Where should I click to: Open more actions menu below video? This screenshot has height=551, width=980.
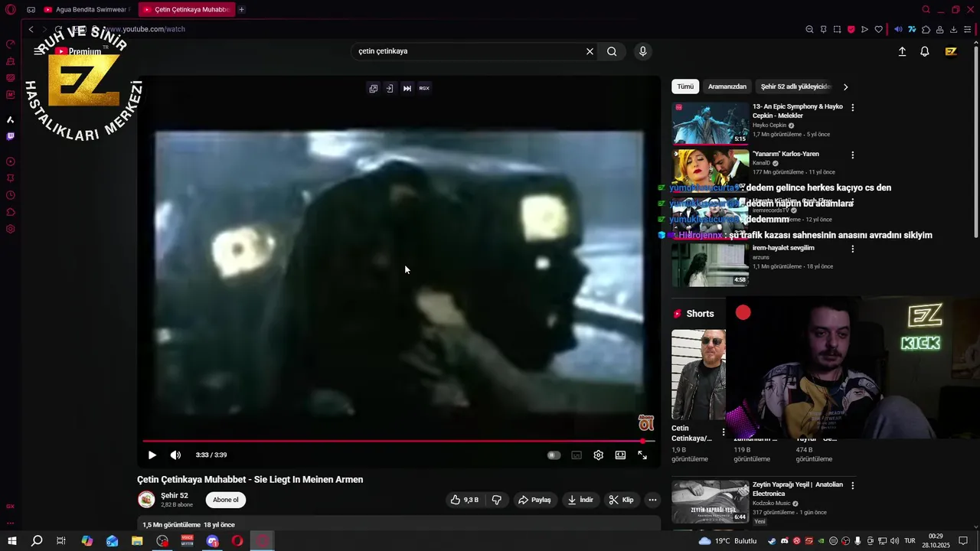point(652,500)
